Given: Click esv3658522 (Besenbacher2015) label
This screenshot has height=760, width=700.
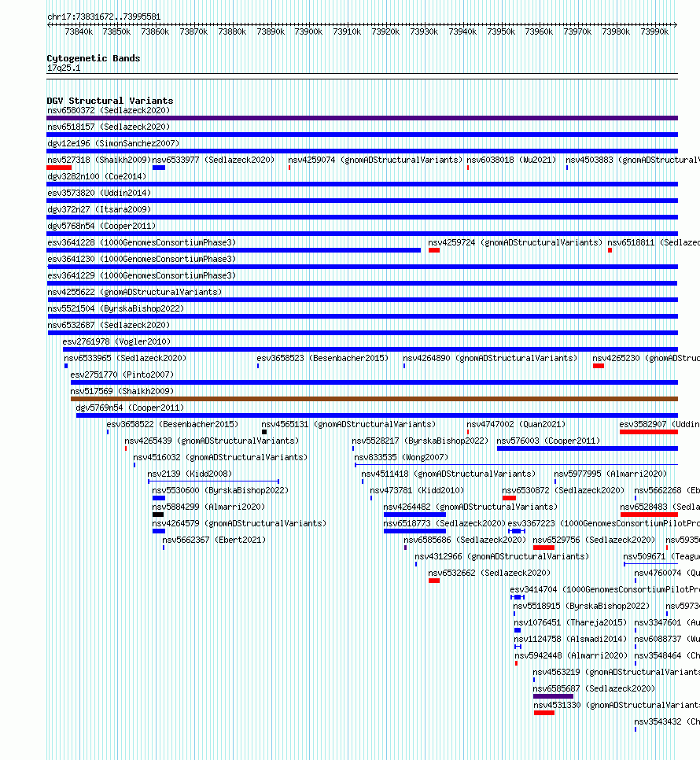Looking at the screenshot, I should click(172, 424).
